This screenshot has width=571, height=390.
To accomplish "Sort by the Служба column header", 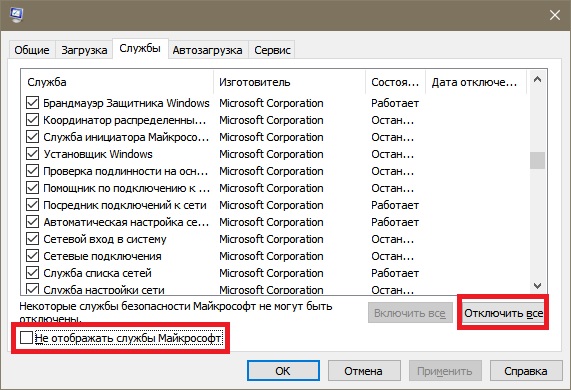I will coord(117,82).
